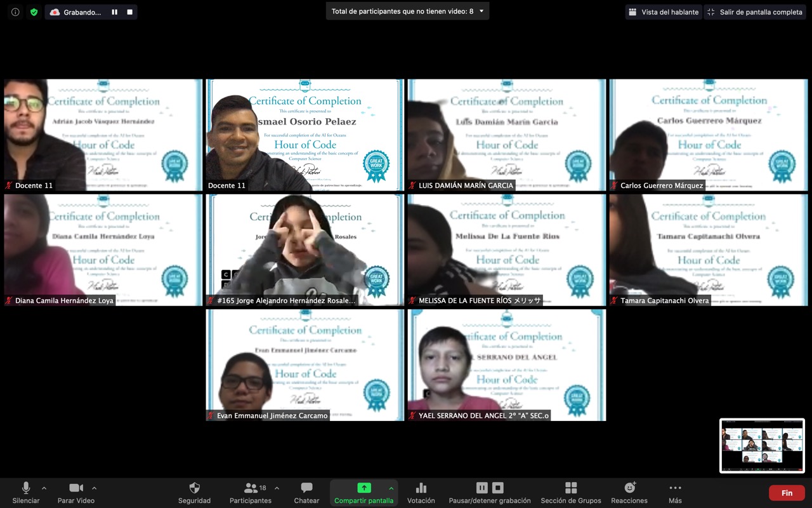Select Adrián Jacob Vásquez Hernández certificate video tile
812x508 pixels.
tap(103, 135)
